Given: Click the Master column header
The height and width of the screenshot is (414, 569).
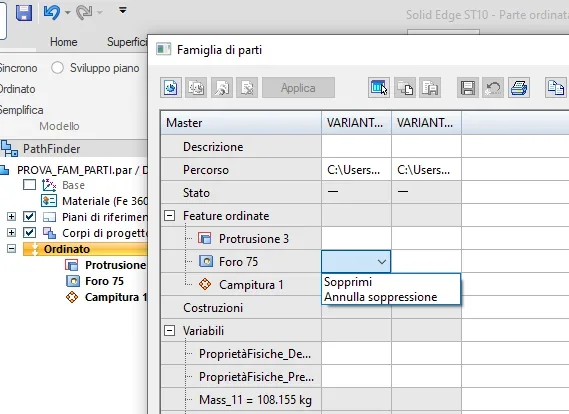Looking at the screenshot, I should [x=241, y=123].
